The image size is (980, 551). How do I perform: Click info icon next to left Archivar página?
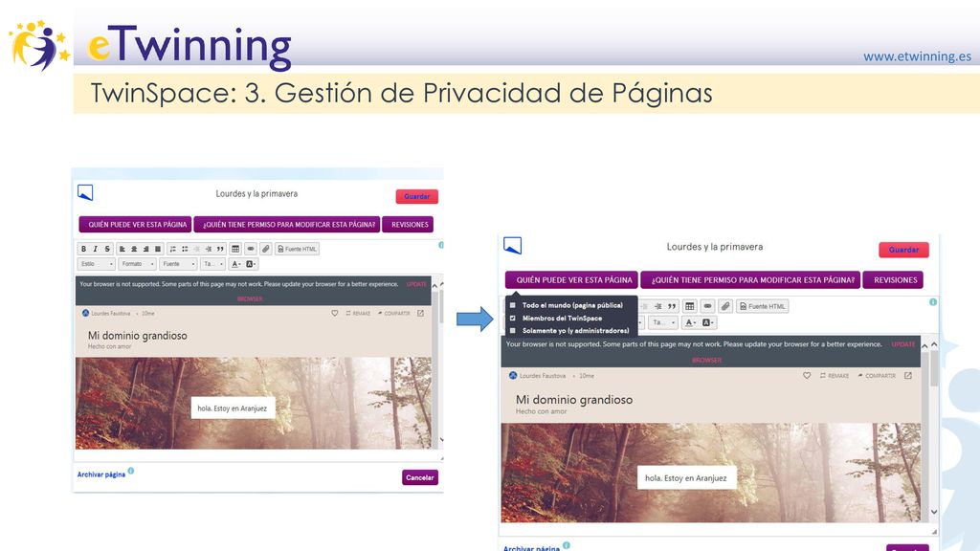tap(130, 471)
